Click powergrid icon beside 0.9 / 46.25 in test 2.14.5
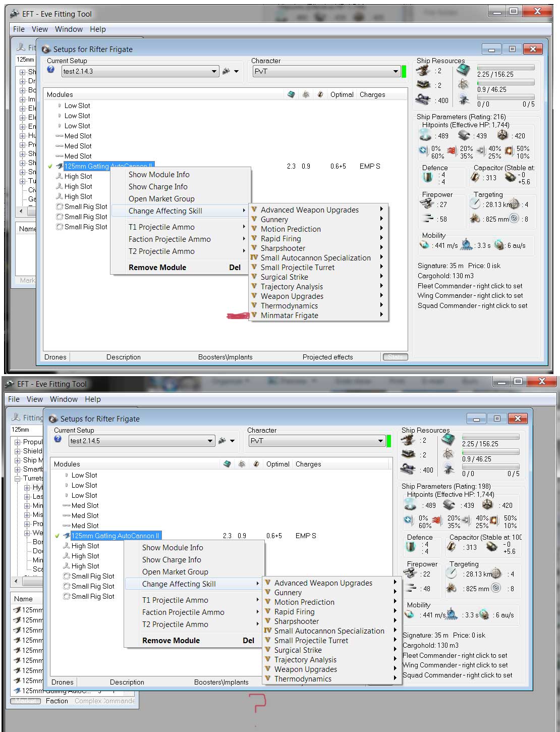 (x=448, y=454)
